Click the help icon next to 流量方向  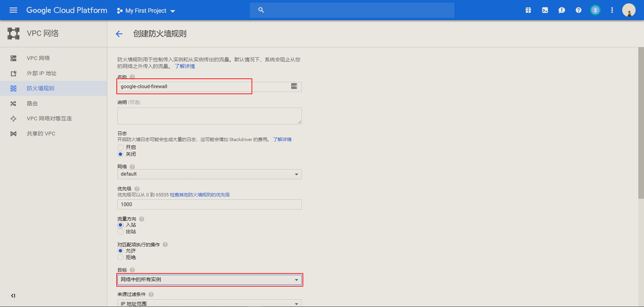pyautogui.click(x=142, y=219)
